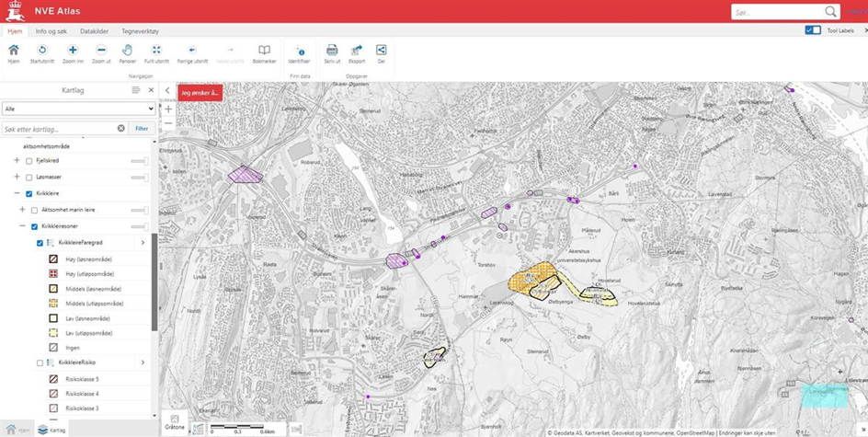Expand the Løsmasser layer group
868x437 pixels.
(17, 177)
